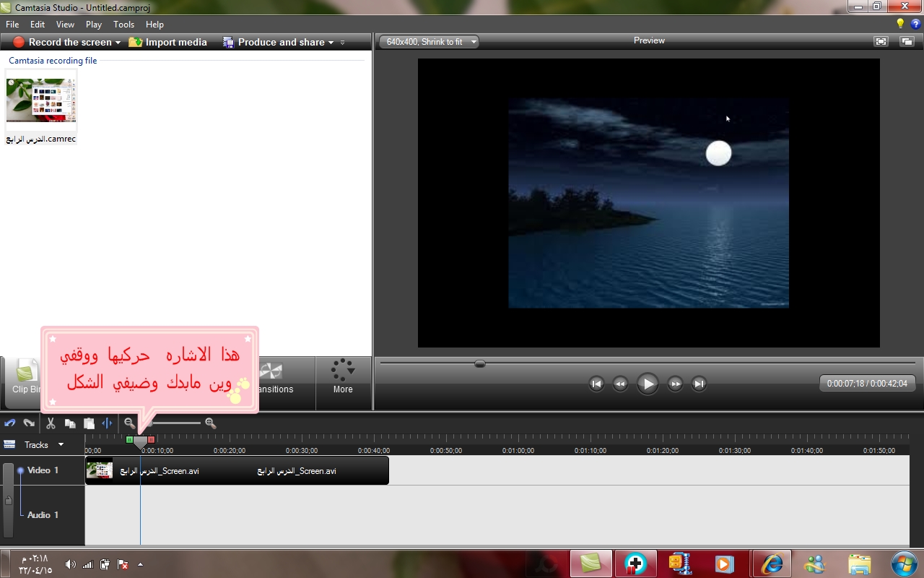Click the timeline zoom out magnifier
Image resolution: width=924 pixels, height=578 pixels.
[129, 423]
